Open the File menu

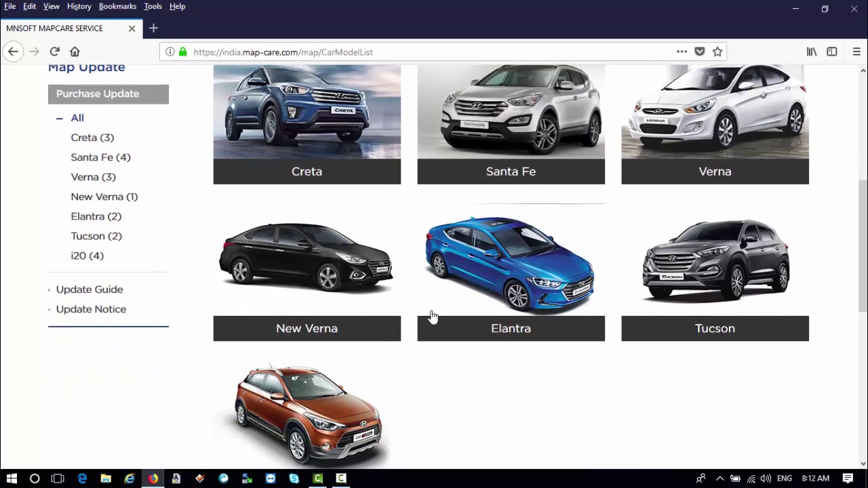[9, 6]
